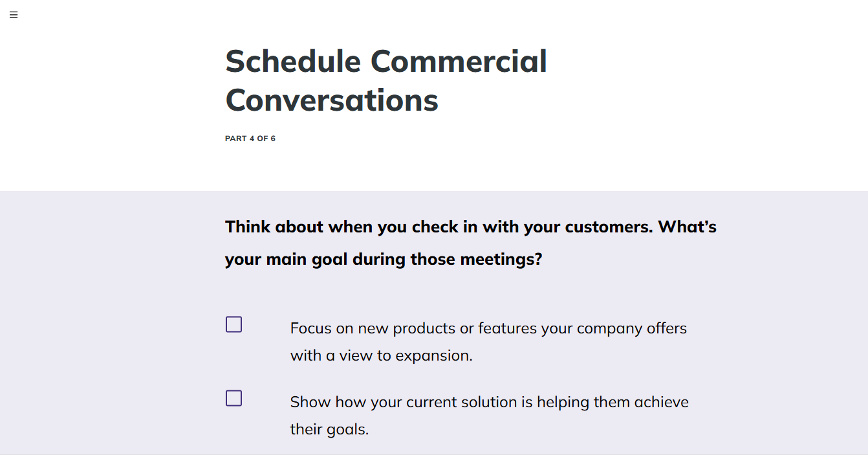Click the word 'expansion' in the first answer
This screenshot has width=868, height=470.
tap(432, 357)
